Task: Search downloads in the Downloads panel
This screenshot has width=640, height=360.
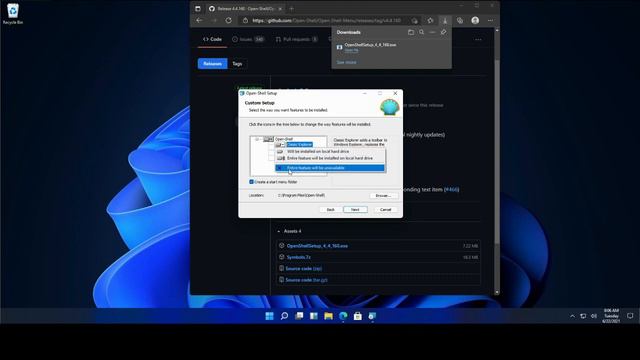Action: click(422, 32)
